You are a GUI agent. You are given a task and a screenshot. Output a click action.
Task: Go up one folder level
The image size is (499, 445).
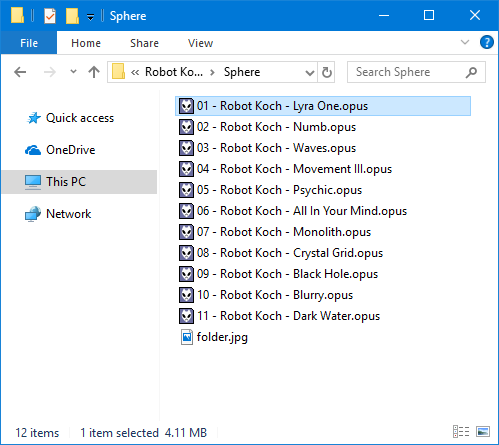tap(94, 72)
